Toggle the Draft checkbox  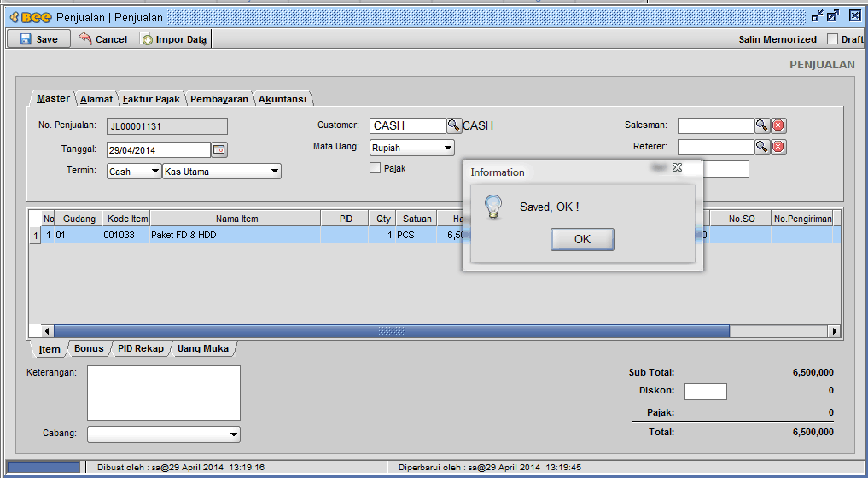pyautogui.click(x=833, y=39)
